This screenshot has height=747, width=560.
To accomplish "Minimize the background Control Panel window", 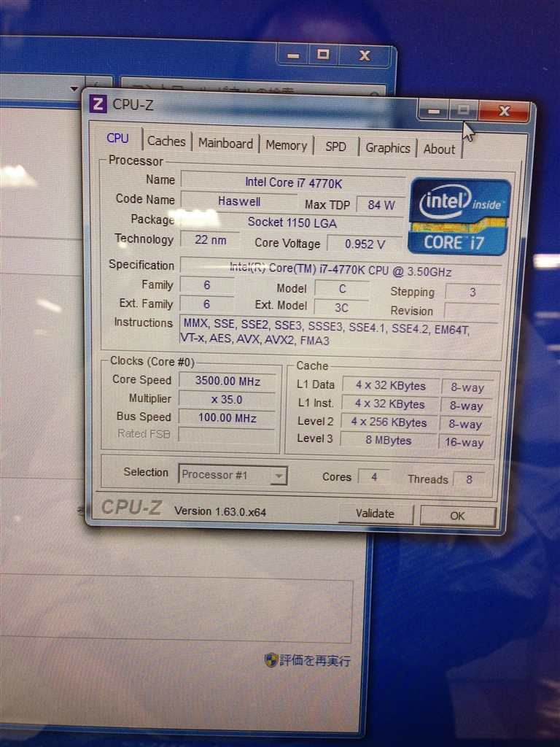I will click(293, 55).
